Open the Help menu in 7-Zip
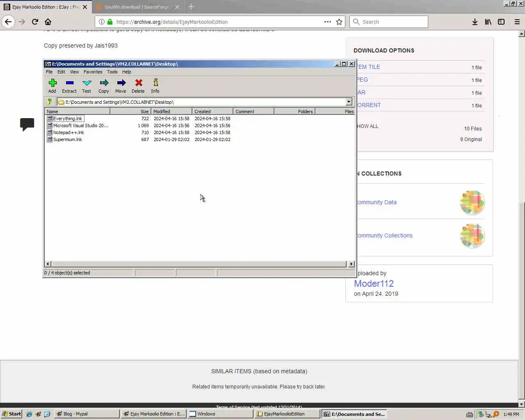 (x=127, y=72)
